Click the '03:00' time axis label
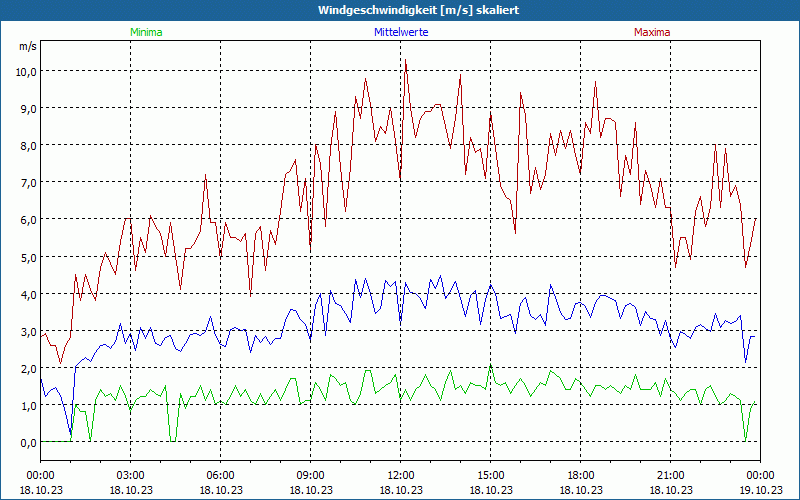This screenshot has height=500, width=800. point(131,476)
